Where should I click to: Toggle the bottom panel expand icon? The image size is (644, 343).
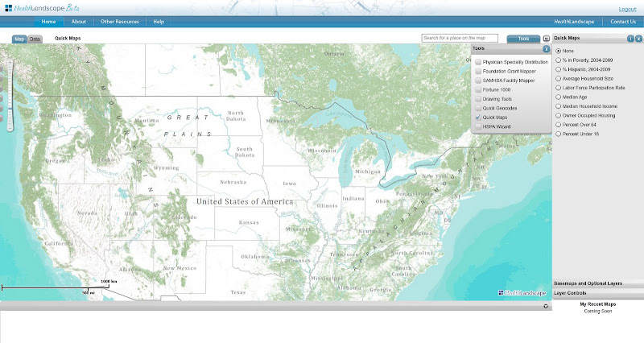coord(546,306)
